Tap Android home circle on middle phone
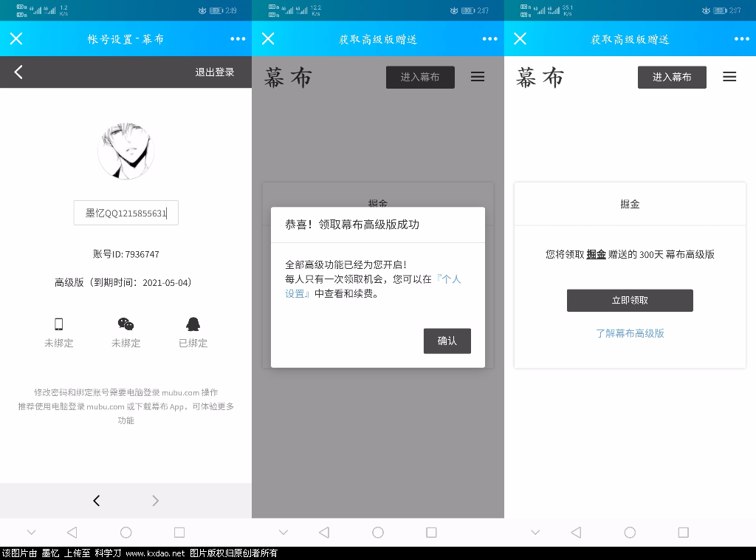The width and height of the screenshot is (756, 560). click(378, 533)
